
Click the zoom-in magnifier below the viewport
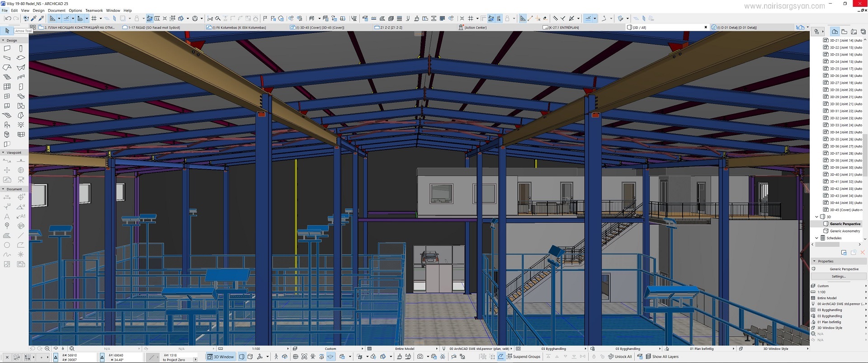47,349
